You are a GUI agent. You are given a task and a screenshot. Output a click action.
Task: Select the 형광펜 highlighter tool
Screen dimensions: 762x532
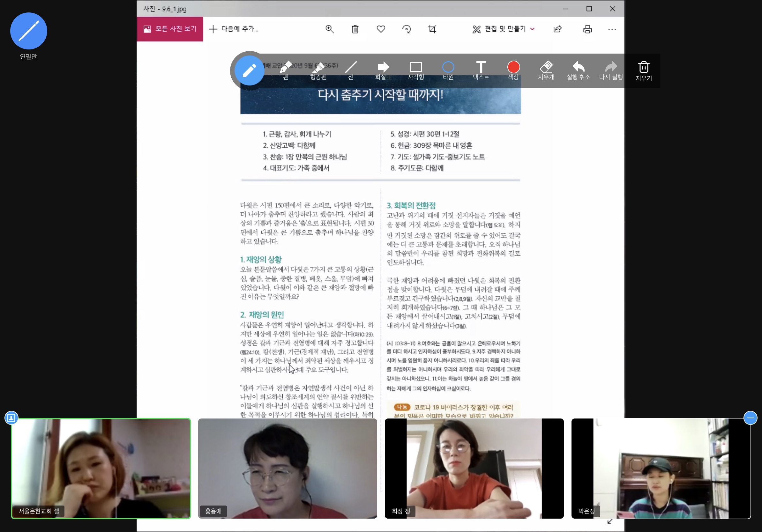click(318, 70)
